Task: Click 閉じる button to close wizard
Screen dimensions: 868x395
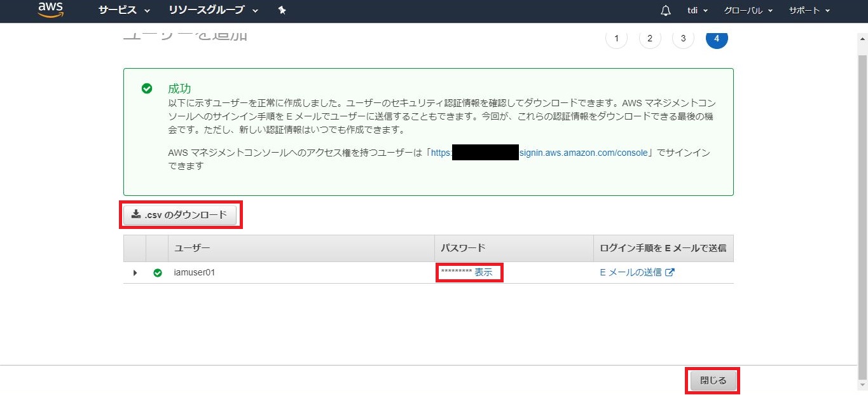Action: [713, 380]
